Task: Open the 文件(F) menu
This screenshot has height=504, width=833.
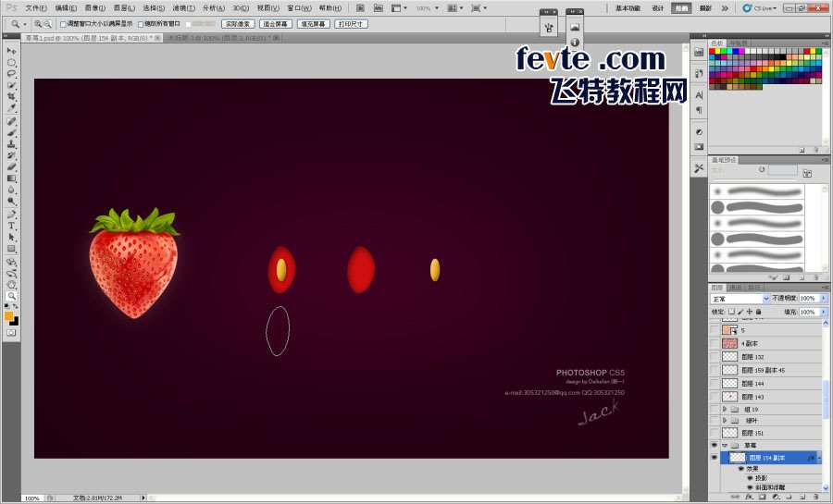Action: click(x=36, y=8)
